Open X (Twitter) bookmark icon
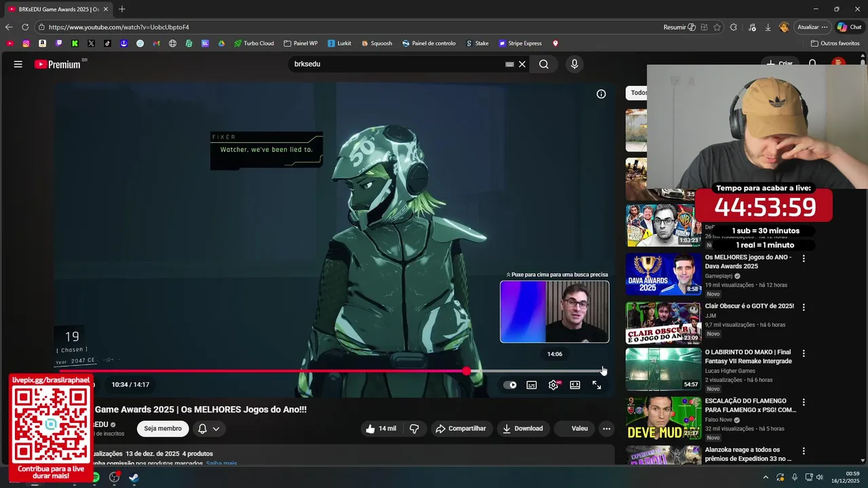 (91, 43)
